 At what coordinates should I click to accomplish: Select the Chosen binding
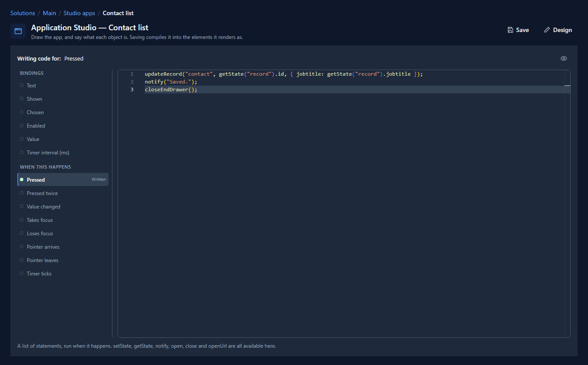pyautogui.click(x=63, y=112)
